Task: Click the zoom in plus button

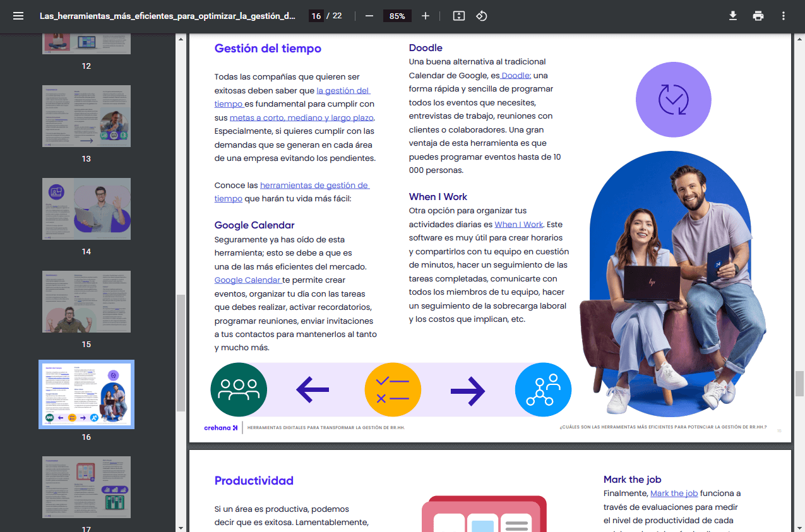Action: pyautogui.click(x=426, y=16)
